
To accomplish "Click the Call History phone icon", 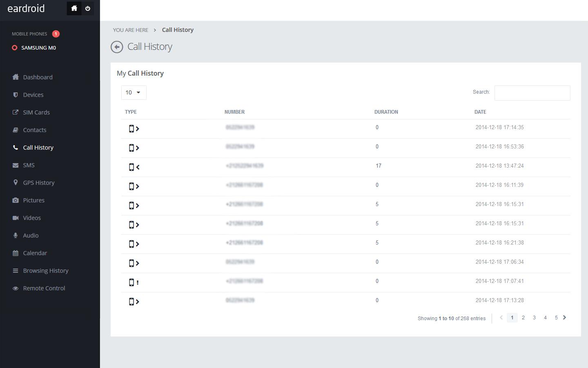I will click(16, 147).
